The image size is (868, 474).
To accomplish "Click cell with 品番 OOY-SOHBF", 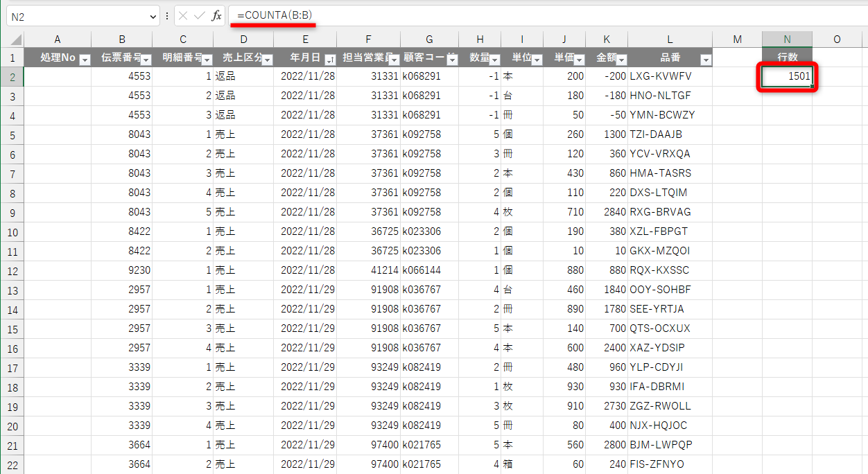I will pos(670,290).
